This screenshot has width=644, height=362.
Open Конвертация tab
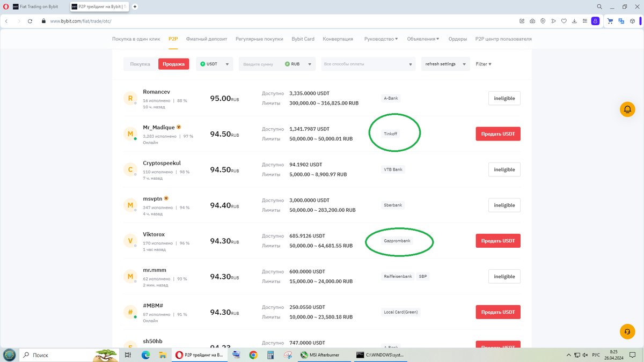pos(338,39)
